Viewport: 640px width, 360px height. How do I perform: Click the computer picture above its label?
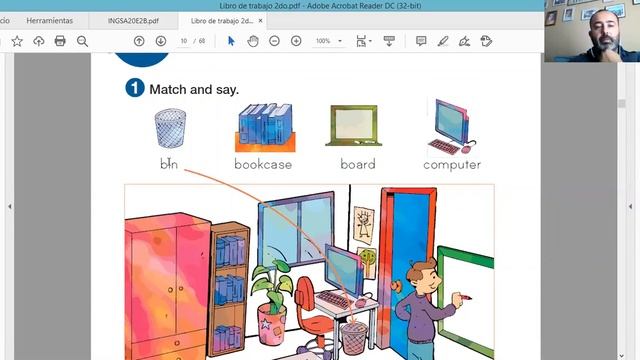452,127
